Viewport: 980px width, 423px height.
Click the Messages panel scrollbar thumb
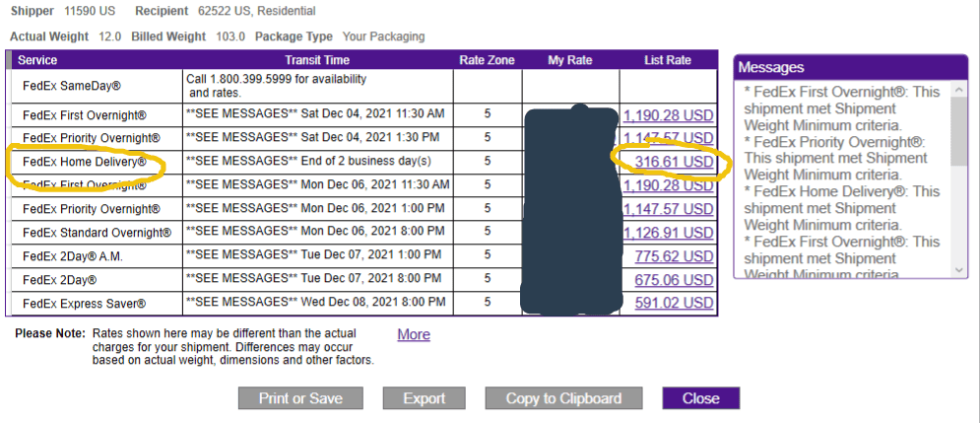pos(959,131)
